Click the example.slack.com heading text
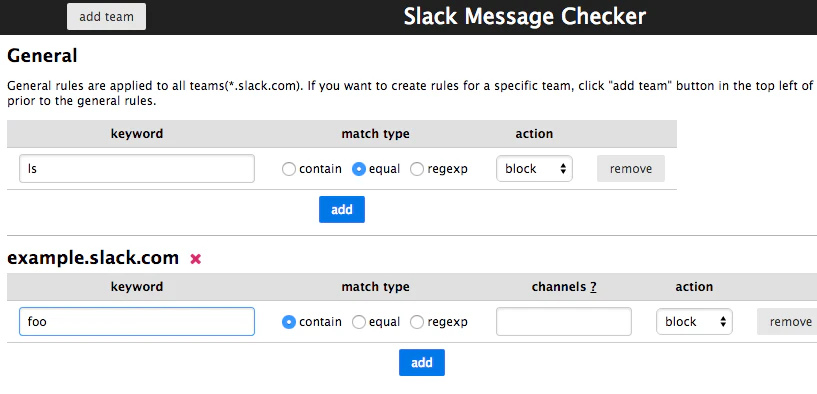 point(93,258)
